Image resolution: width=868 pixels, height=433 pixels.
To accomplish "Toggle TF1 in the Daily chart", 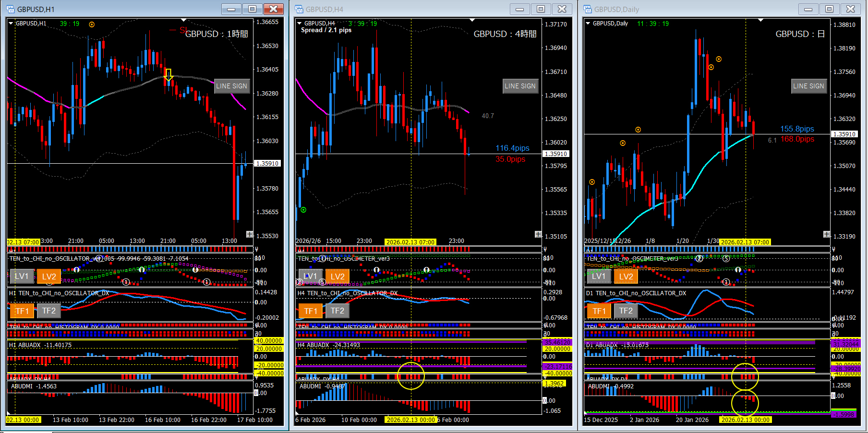I will [599, 311].
